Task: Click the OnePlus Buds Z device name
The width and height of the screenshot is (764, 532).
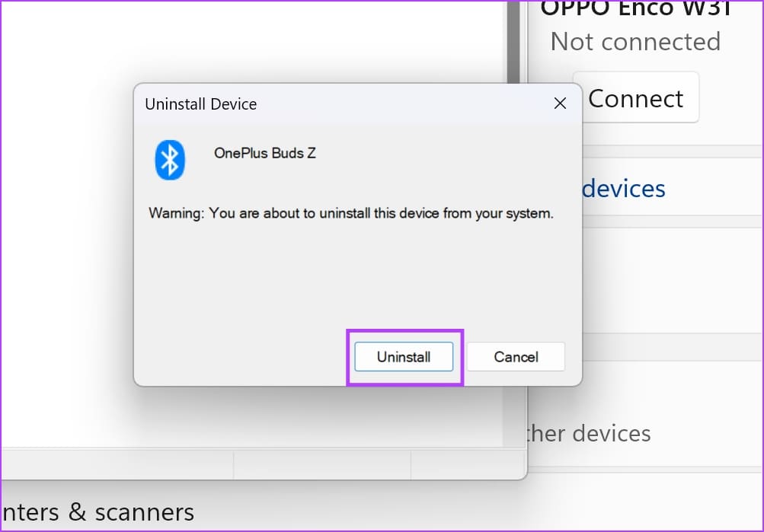Action: [x=264, y=153]
